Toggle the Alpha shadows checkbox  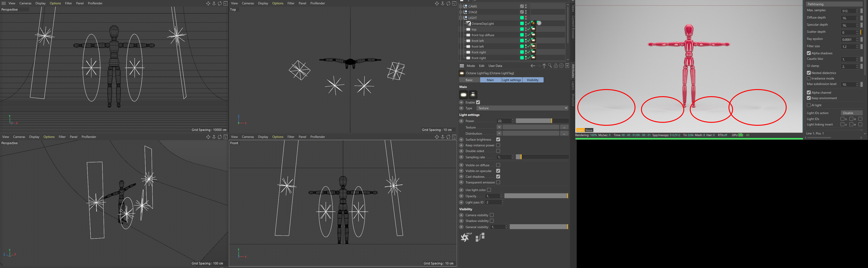pos(809,53)
